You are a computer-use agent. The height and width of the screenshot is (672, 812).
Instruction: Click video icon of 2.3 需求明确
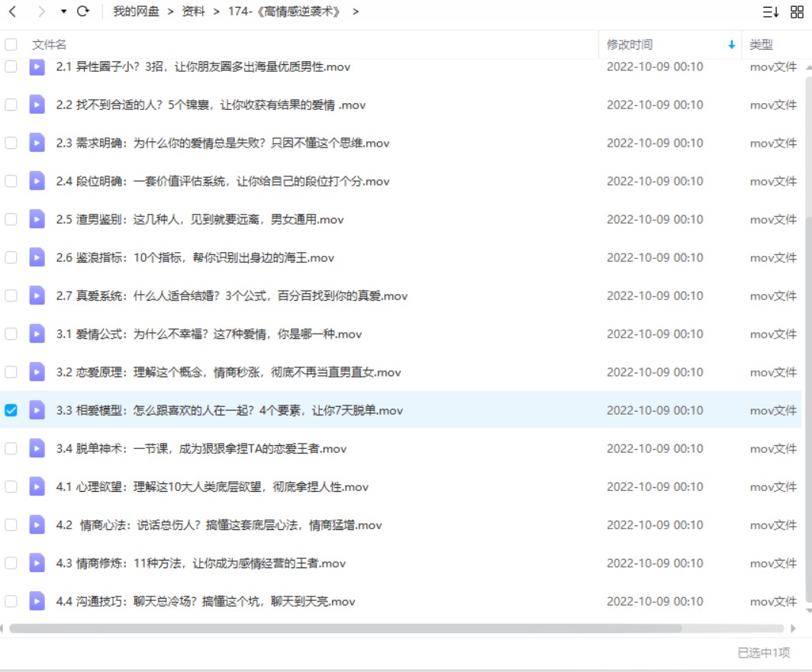[37, 143]
